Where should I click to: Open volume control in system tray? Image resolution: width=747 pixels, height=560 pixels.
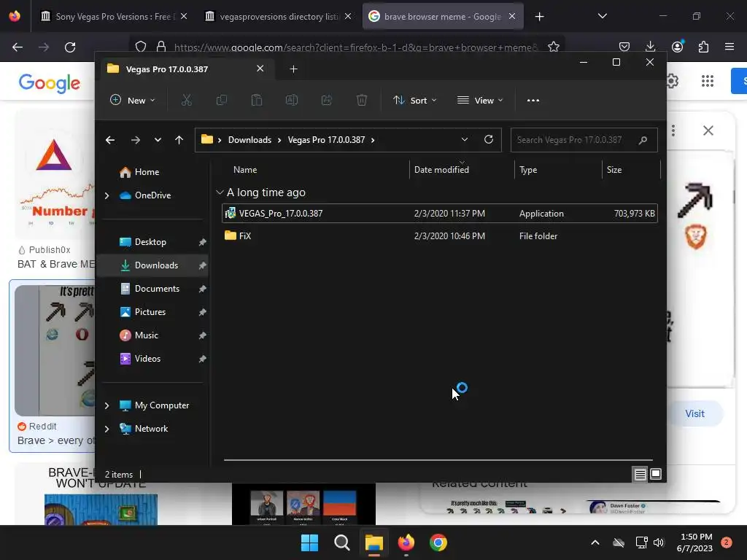click(x=659, y=542)
